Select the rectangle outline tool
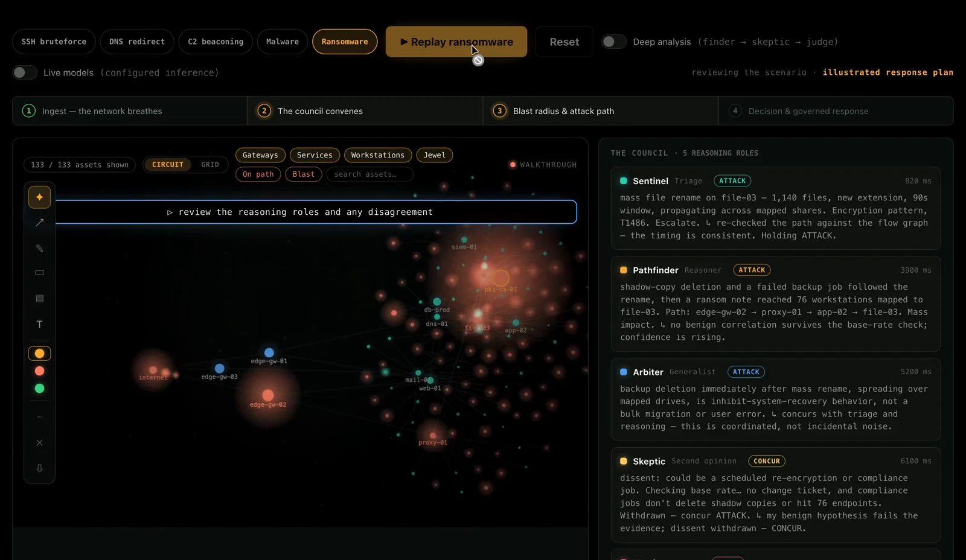This screenshot has height=560, width=966. [39, 273]
